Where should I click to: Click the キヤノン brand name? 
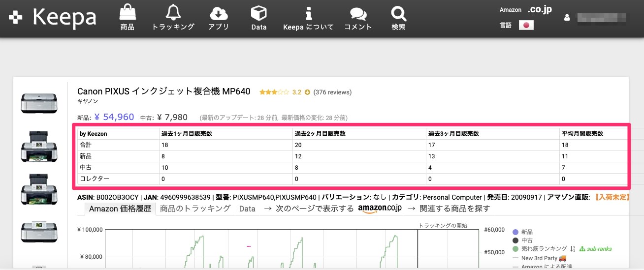tap(88, 101)
